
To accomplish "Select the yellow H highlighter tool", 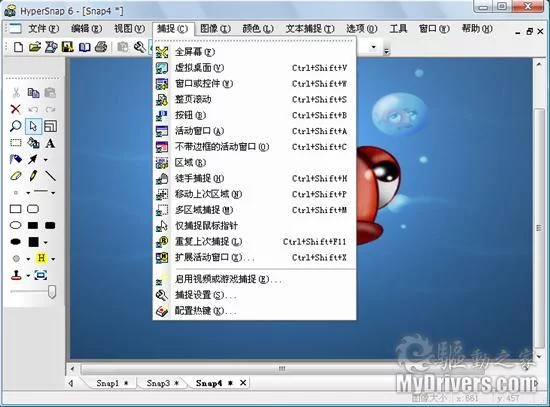I will click(41, 259).
